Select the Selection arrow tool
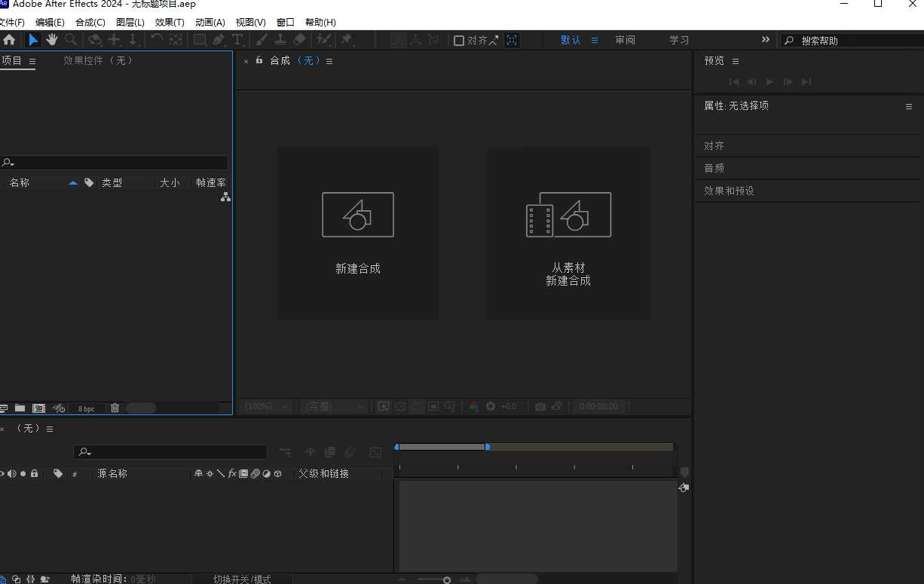The image size is (924, 584). click(34, 40)
